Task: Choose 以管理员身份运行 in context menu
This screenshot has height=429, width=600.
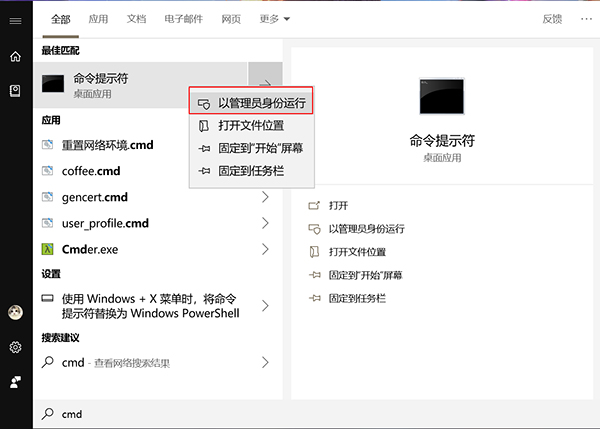Action: point(251,103)
